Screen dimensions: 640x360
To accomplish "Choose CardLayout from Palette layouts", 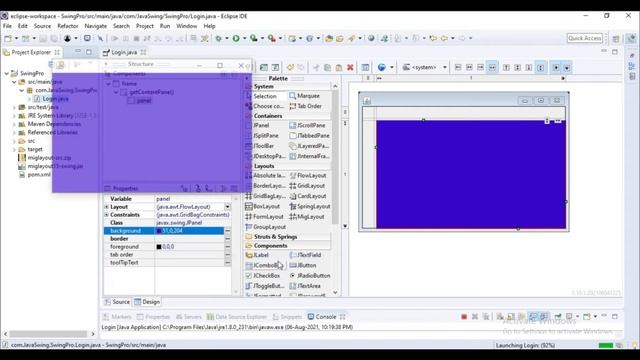I will click(x=307, y=196).
